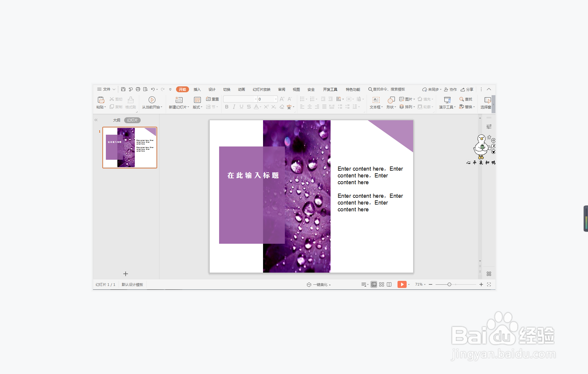
Task: Click the Align Right paragraph icon
Action: (317, 107)
